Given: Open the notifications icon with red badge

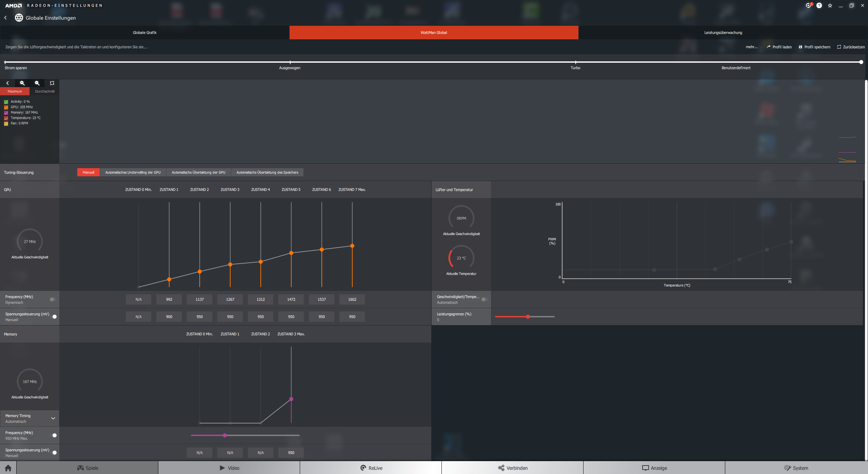Looking at the screenshot, I should [x=808, y=5].
